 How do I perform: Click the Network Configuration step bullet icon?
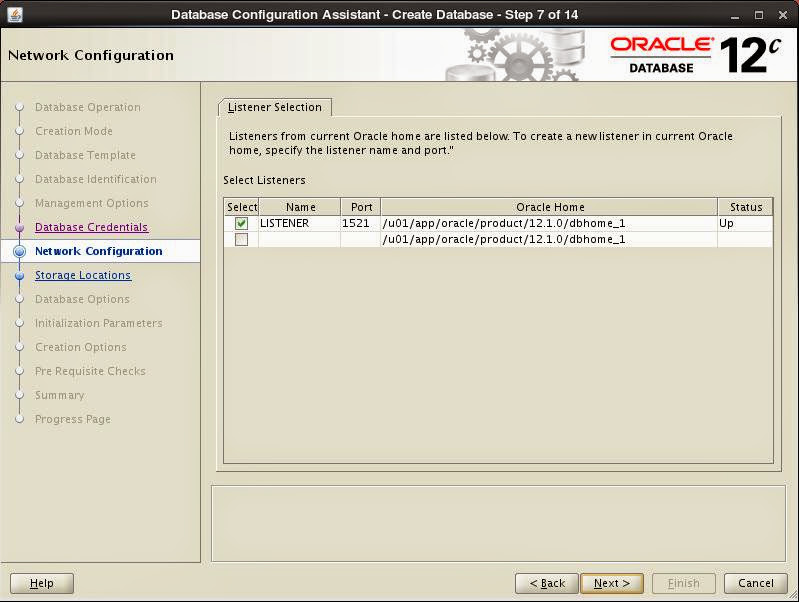pyautogui.click(x=19, y=251)
